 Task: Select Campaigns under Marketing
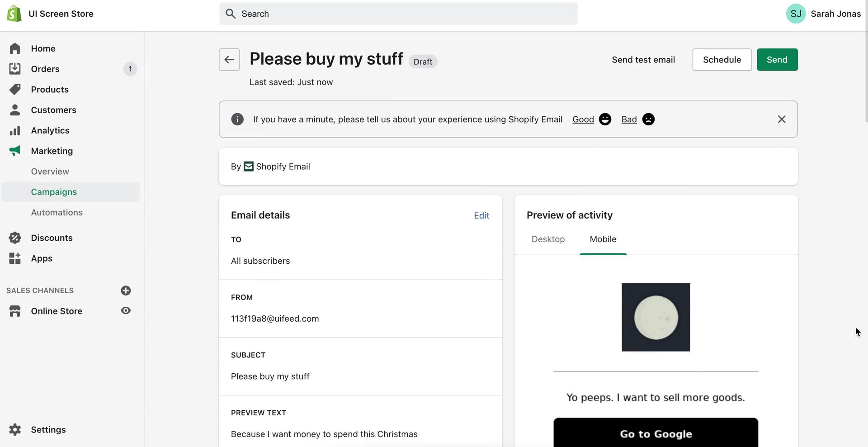[71, 192]
